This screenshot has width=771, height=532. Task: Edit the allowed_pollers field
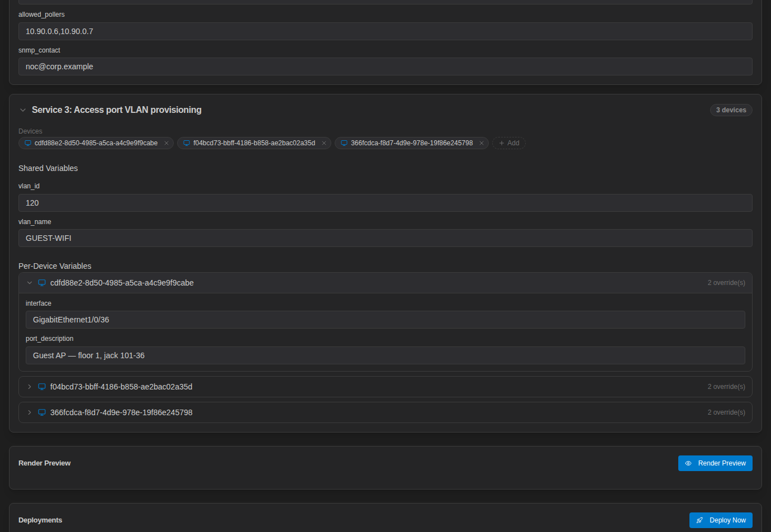pyautogui.click(x=385, y=31)
